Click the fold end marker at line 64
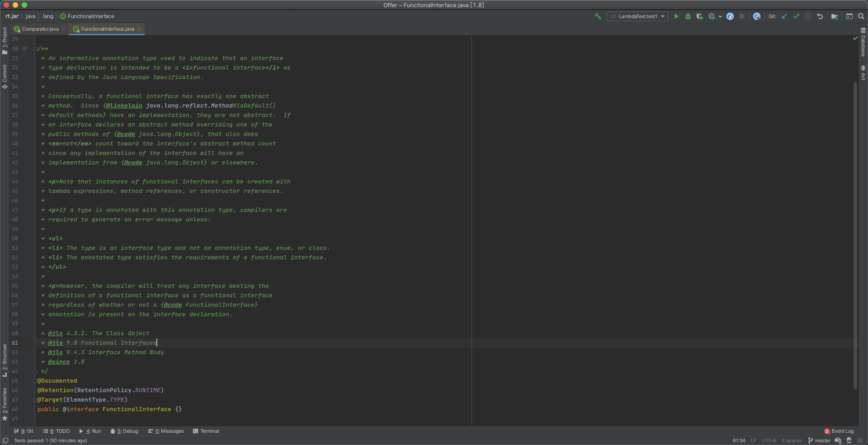Viewport: 868px width, 445px height. [35, 371]
